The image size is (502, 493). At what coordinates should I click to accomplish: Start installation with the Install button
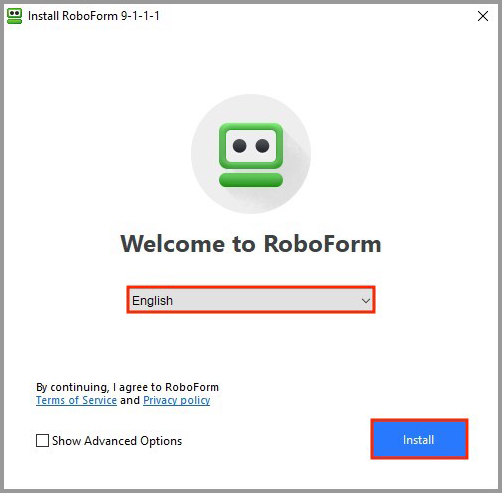(419, 439)
